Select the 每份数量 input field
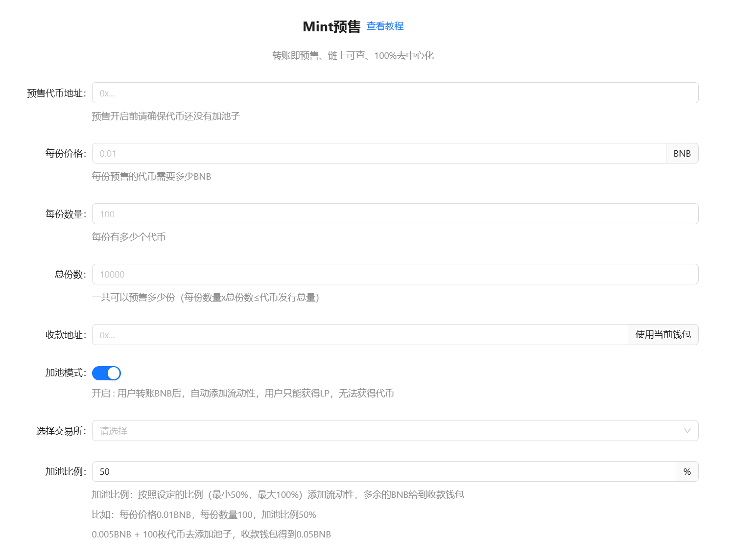The height and width of the screenshot is (559, 756). point(395,214)
